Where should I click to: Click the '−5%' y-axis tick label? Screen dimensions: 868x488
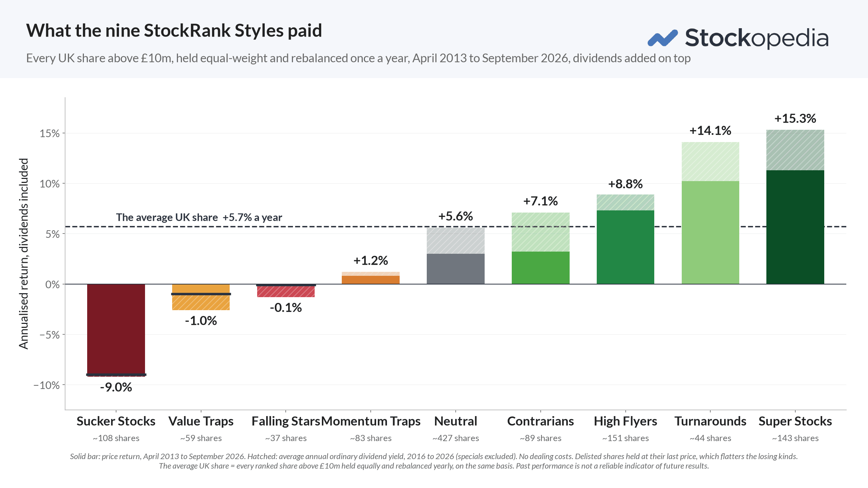click(x=50, y=335)
